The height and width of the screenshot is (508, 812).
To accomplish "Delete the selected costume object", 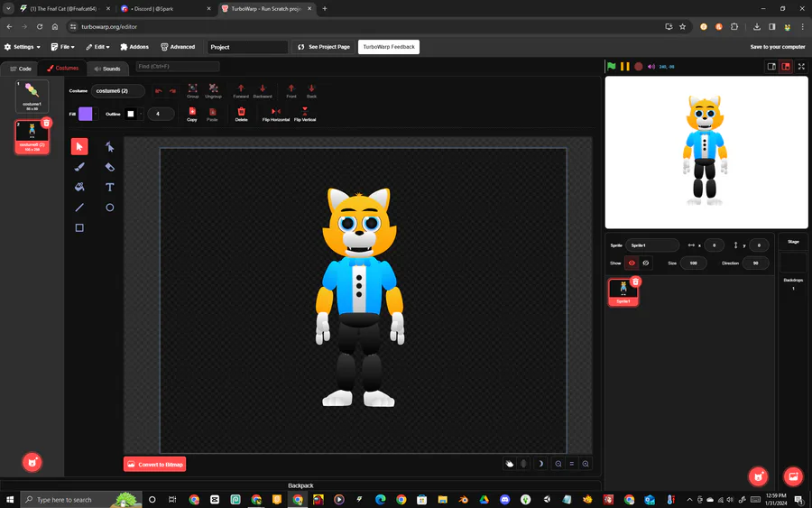I will pos(241,115).
